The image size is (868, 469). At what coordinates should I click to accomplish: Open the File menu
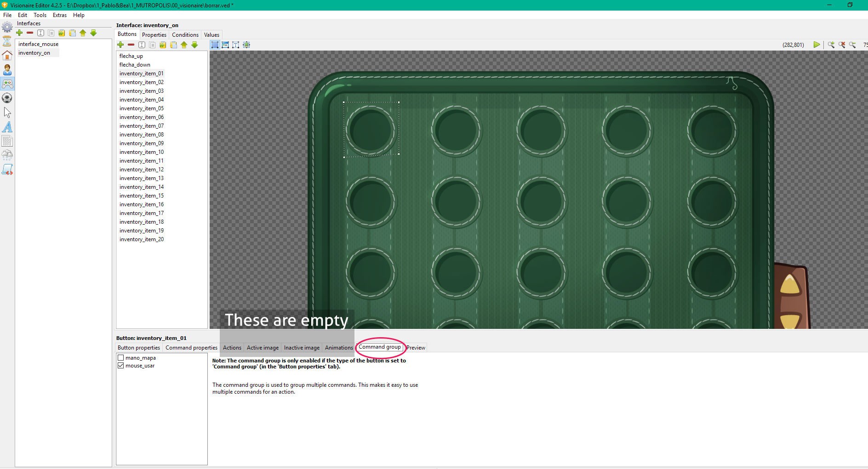click(x=7, y=15)
